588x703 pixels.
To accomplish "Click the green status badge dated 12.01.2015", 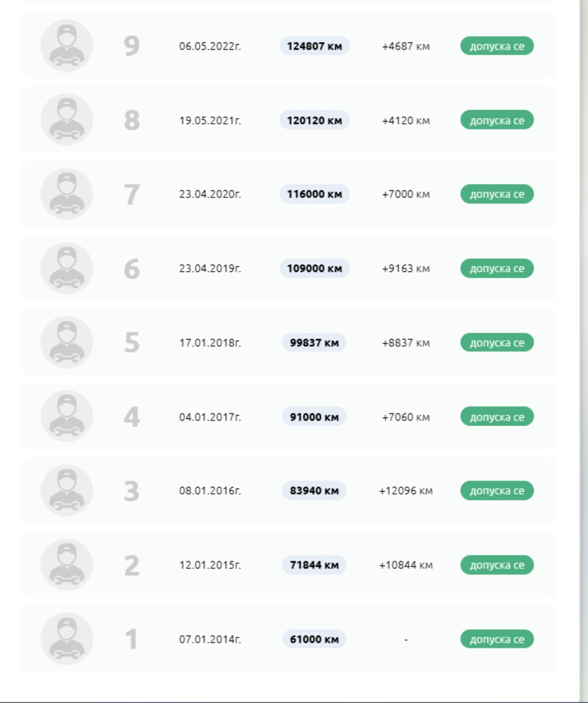I will click(x=497, y=565).
